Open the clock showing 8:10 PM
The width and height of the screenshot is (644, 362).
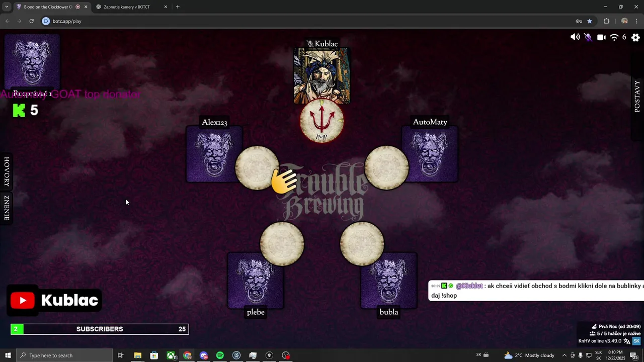click(x=615, y=355)
